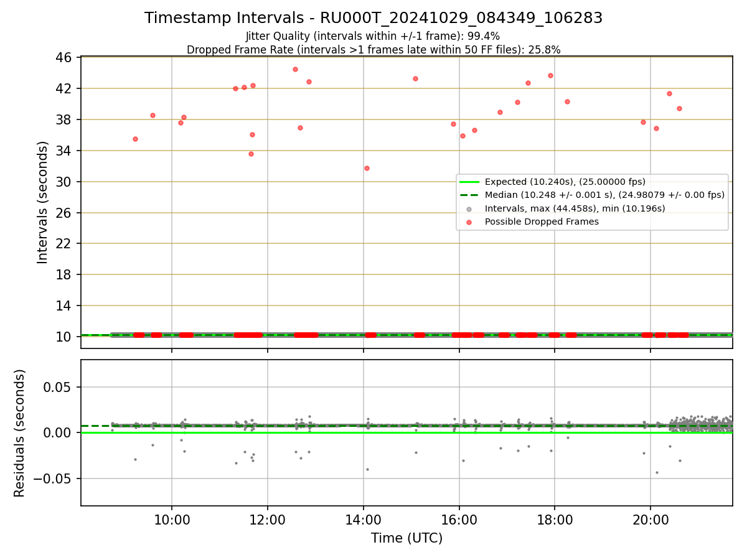Screen dimensions: 747x560
Task: Click legend text 'Possible Dropped Frames'
Action: click(542, 222)
